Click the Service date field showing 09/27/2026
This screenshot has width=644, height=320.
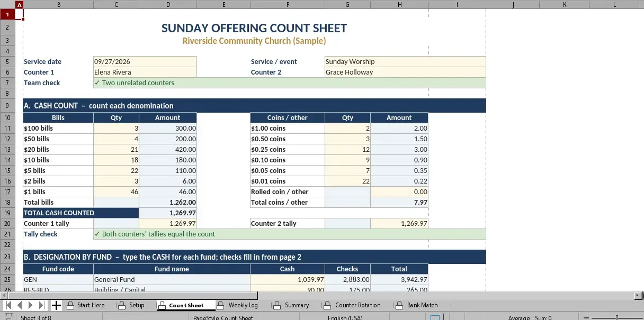point(145,62)
